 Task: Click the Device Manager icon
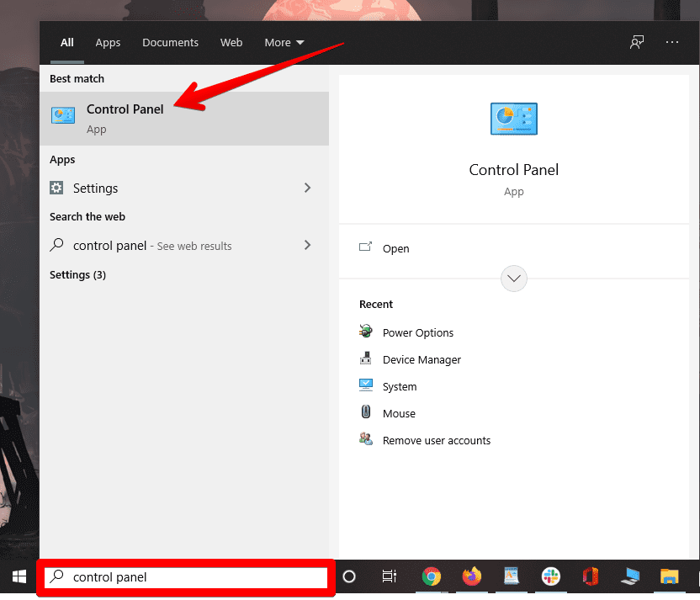click(x=366, y=358)
